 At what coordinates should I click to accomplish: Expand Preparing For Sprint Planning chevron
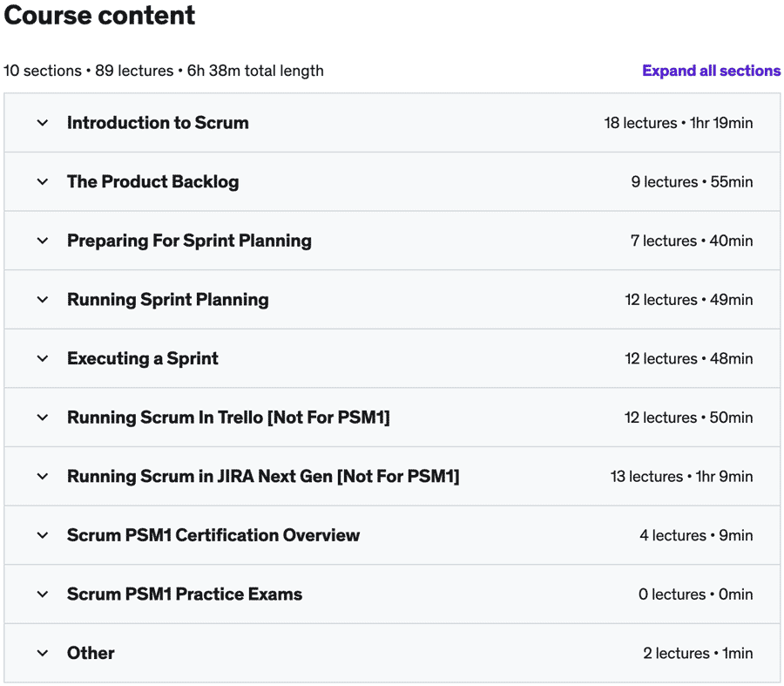coord(43,241)
